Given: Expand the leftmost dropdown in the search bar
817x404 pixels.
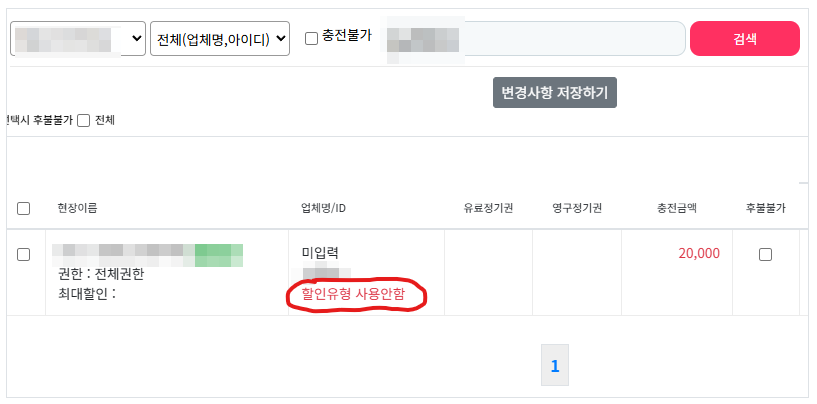Looking at the screenshot, I should pyautogui.click(x=78, y=39).
